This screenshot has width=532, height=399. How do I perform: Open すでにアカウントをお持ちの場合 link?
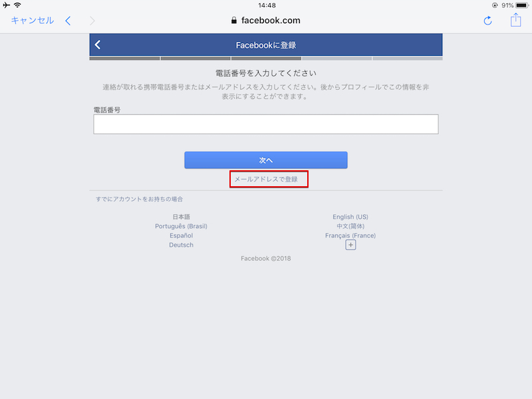click(139, 199)
